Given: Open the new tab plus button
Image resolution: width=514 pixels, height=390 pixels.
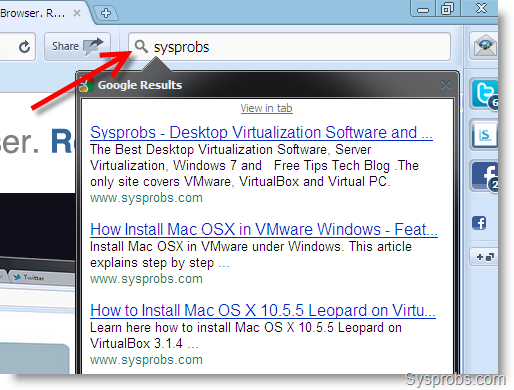Looking at the screenshot, I should (x=106, y=13).
